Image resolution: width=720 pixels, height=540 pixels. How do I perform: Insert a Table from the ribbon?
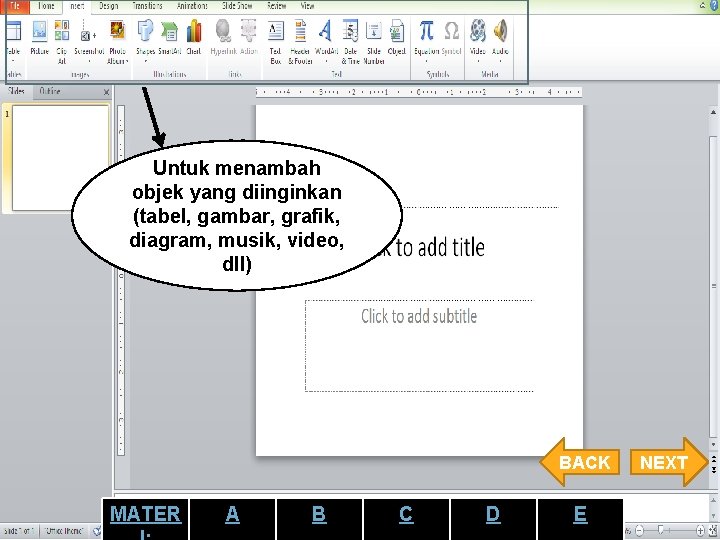coord(13,41)
